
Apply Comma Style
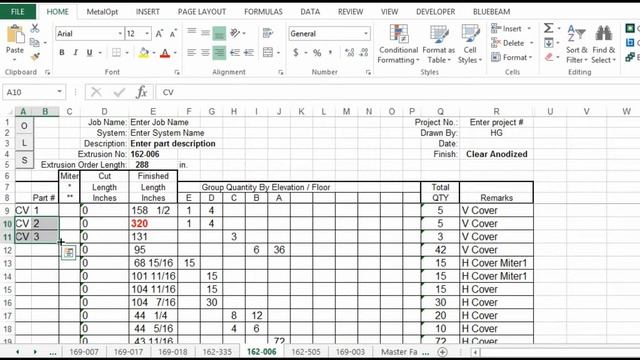click(x=330, y=53)
